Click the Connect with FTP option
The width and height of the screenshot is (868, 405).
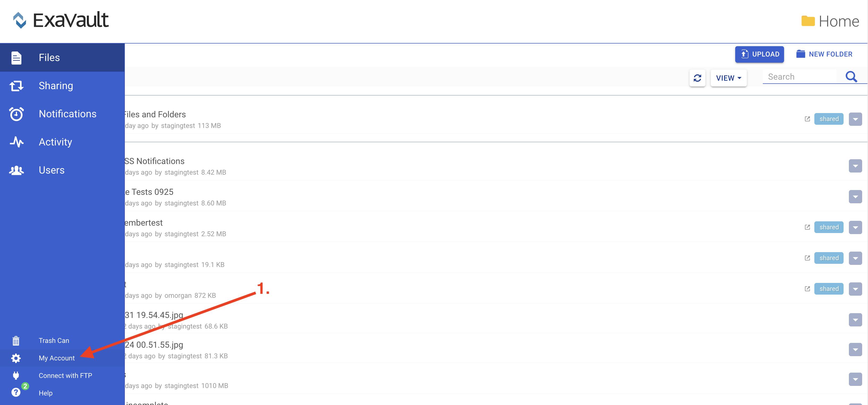(65, 375)
